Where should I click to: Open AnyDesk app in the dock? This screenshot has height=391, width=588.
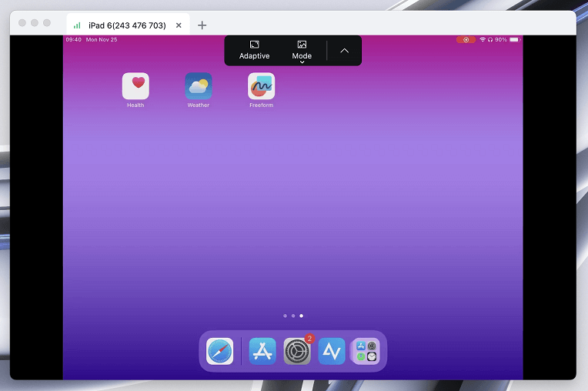(332, 351)
